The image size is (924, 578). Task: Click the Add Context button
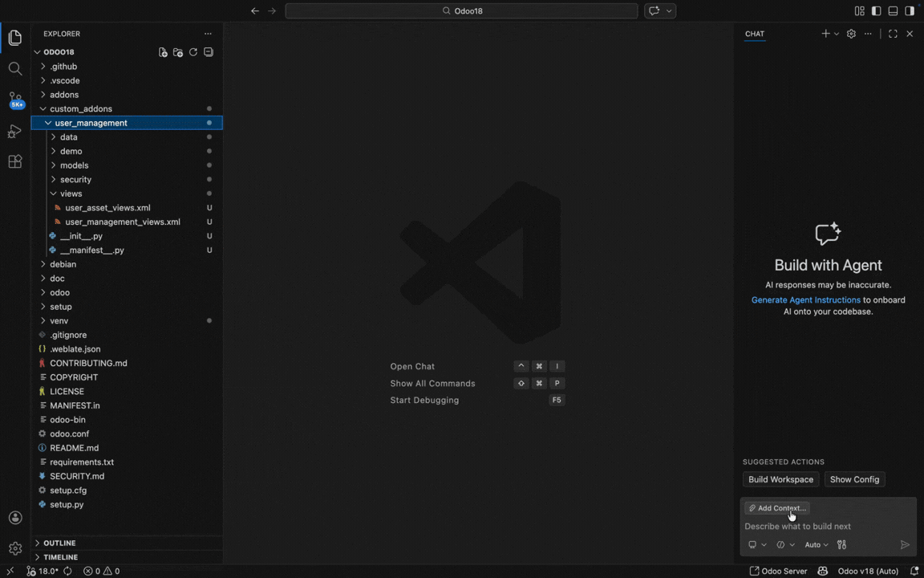[x=776, y=508]
